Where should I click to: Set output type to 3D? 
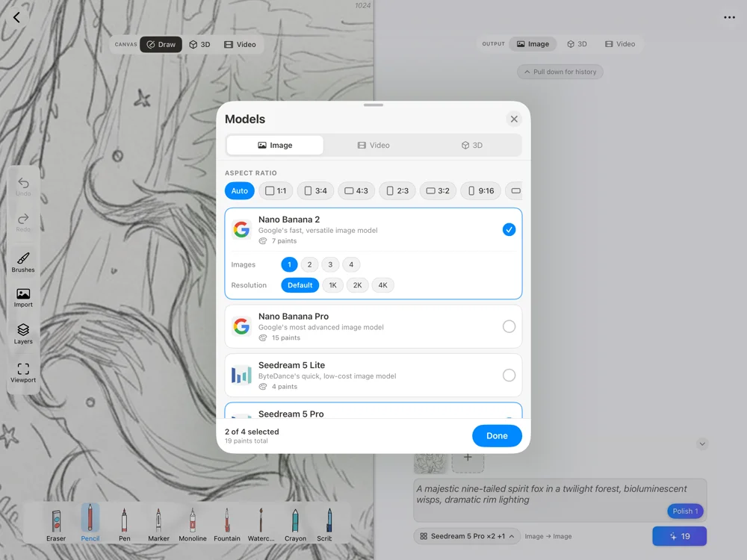point(577,44)
